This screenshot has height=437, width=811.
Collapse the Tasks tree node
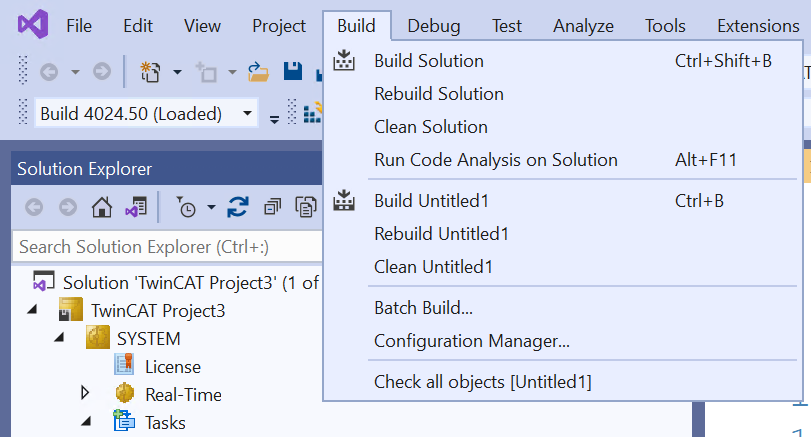coord(86,421)
